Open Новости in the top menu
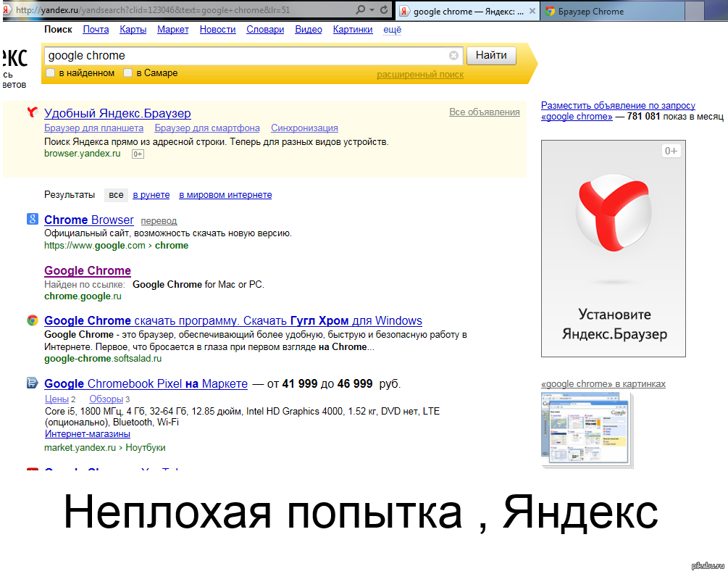The image size is (728, 574). [x=218, y=29]
